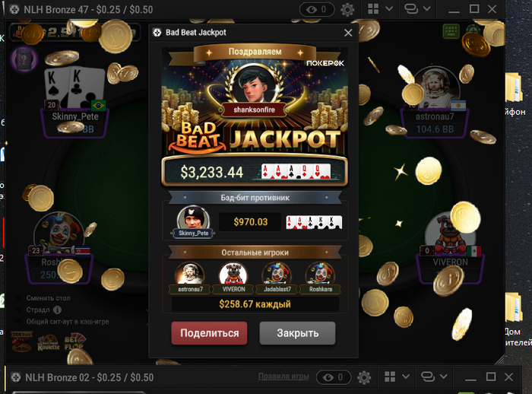Image resolution: width=532 pixels, height=394 pixels.
Task: Enable Страдл checkbox
Action: [x=19, y=310]
